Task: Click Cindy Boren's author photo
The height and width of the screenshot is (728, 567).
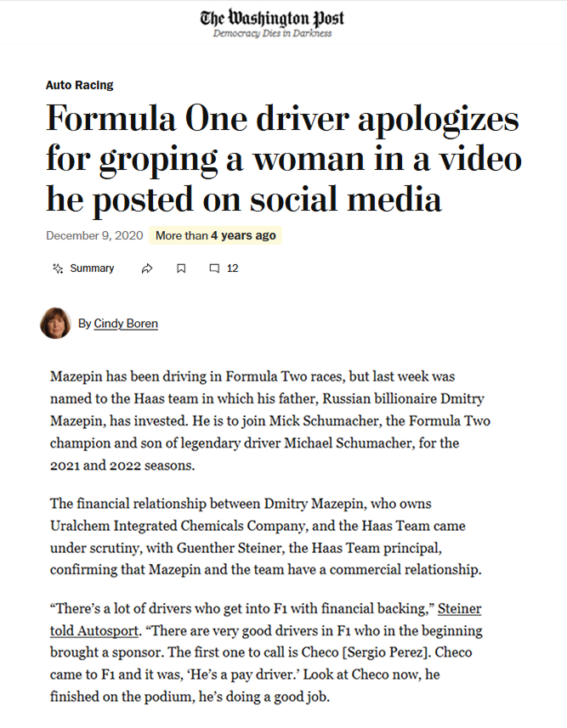Action: point(55,323)
